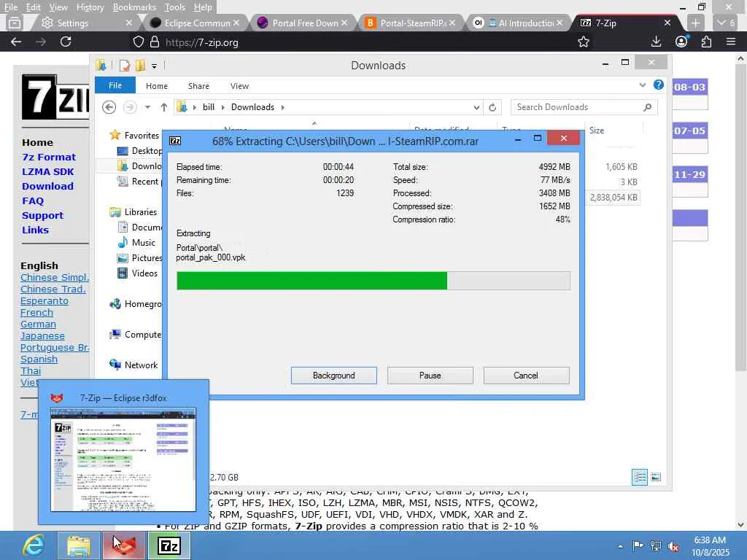Open the browser extensions puzzle icon
The height and width of the screenshot is (560, 747).
pos(706,42)
